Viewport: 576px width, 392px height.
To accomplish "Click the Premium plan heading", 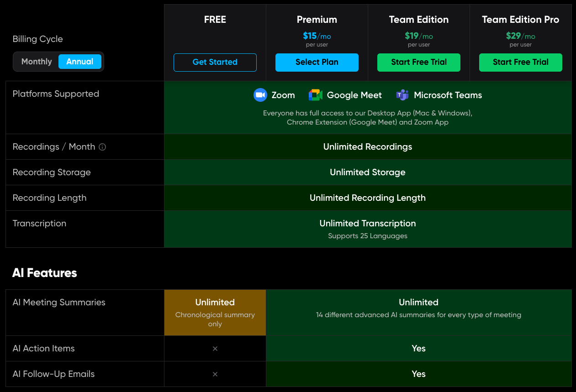I will [317, 20].
